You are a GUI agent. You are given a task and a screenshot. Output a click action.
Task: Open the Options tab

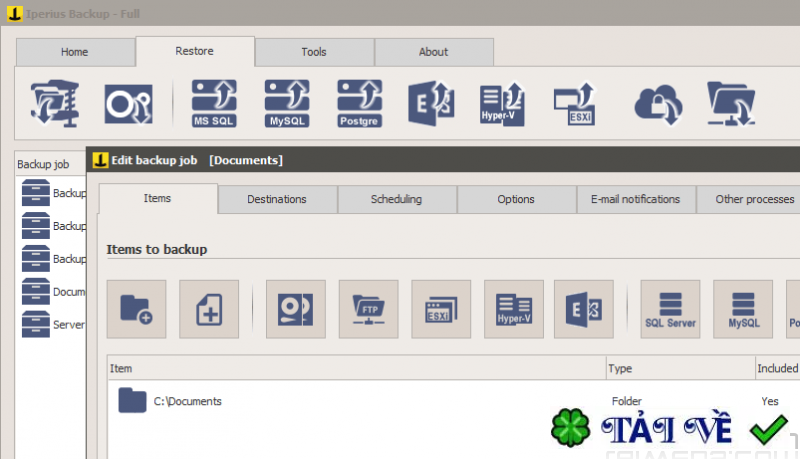coord(516,199)
